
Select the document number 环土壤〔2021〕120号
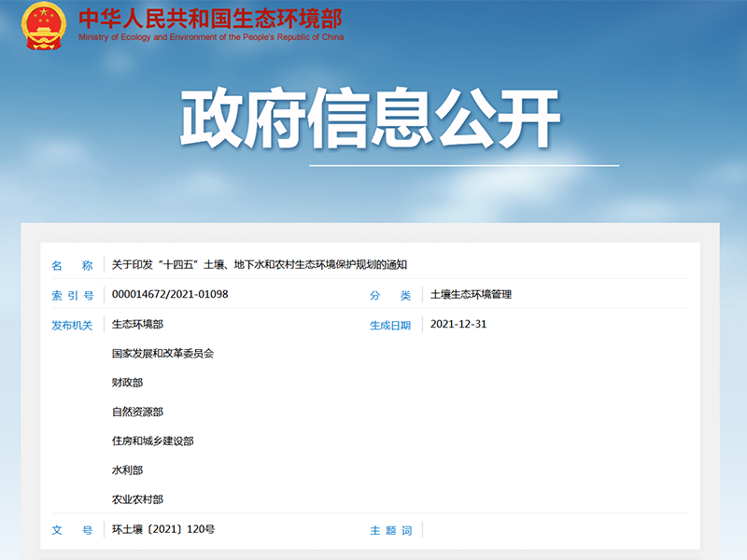pos(161,528)
